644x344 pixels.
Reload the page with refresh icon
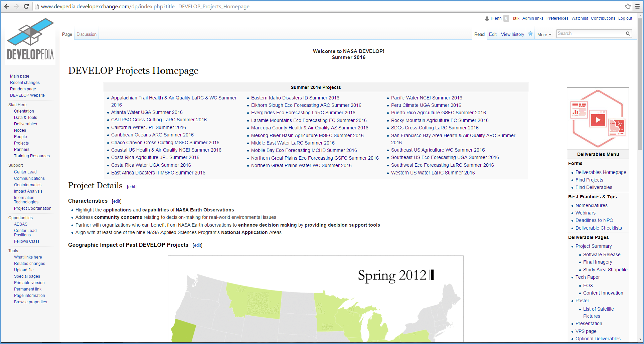click(x=26, y=6)
